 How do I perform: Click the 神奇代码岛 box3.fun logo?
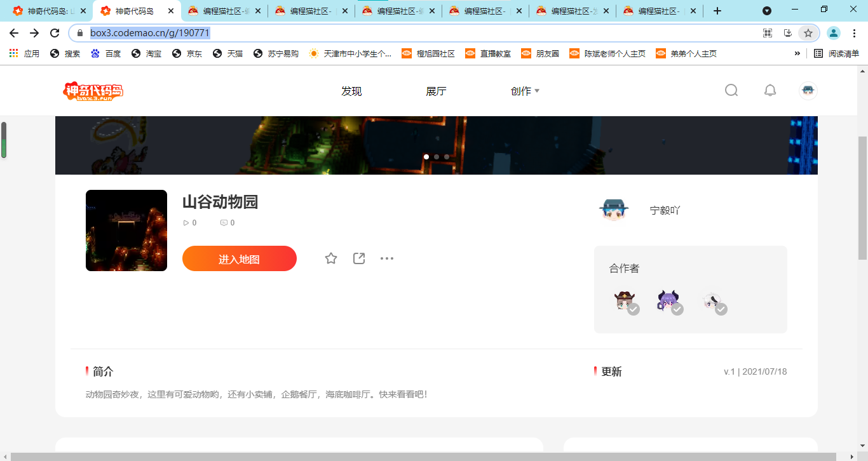[93, 91]
